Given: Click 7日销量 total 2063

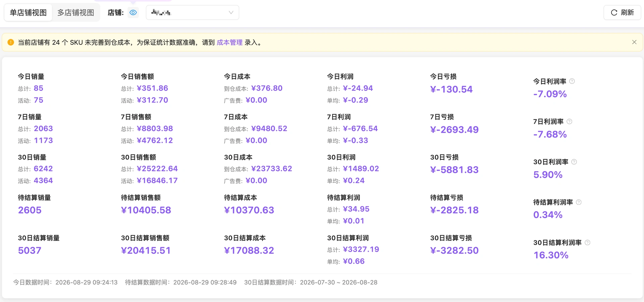Looking at the screenshot, I should (43, 129).
